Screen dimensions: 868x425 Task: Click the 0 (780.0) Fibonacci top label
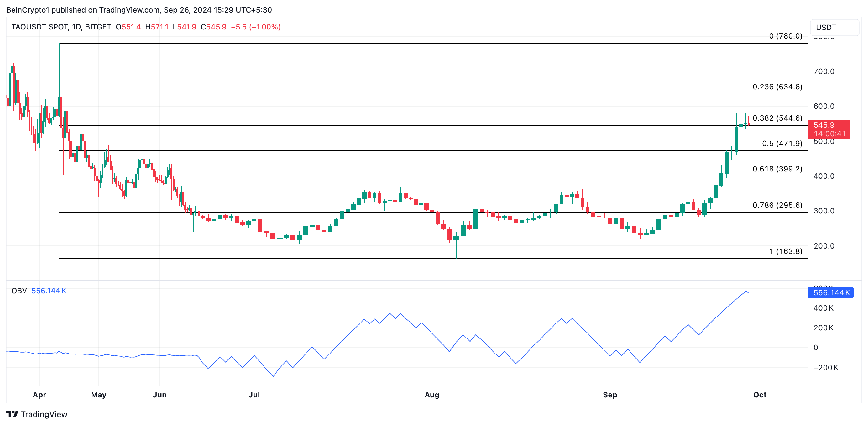tap(785, 36)
